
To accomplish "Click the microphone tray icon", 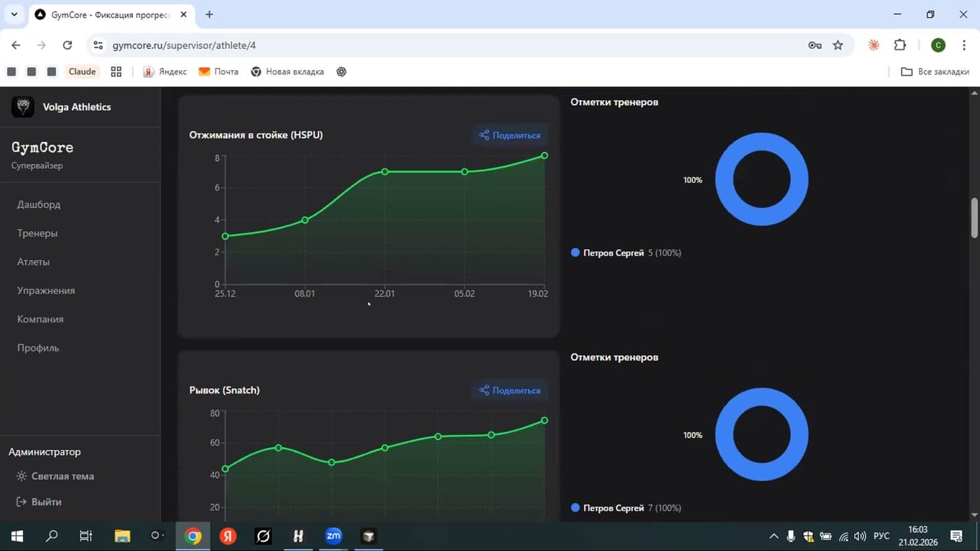I will pyautogui.click(x=791, y=537).
